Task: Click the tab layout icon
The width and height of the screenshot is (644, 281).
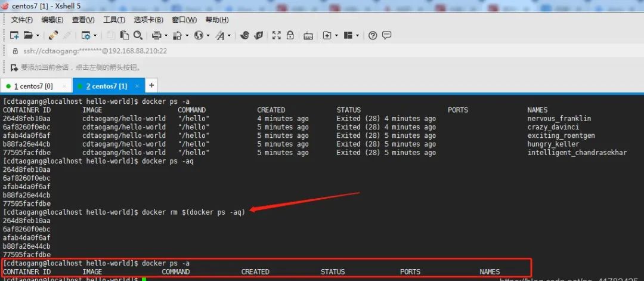Action: coord(348,35)
